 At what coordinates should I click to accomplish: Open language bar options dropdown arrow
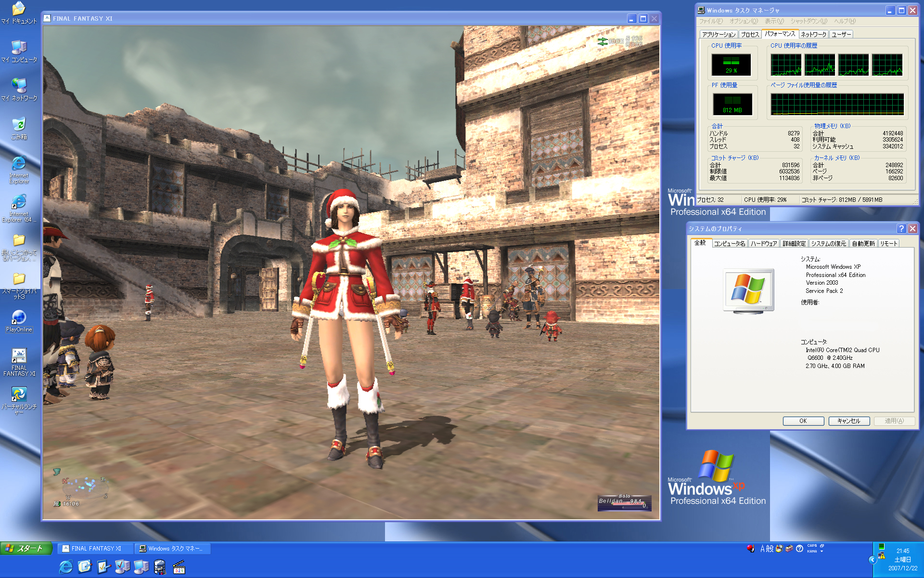(821, 552)
